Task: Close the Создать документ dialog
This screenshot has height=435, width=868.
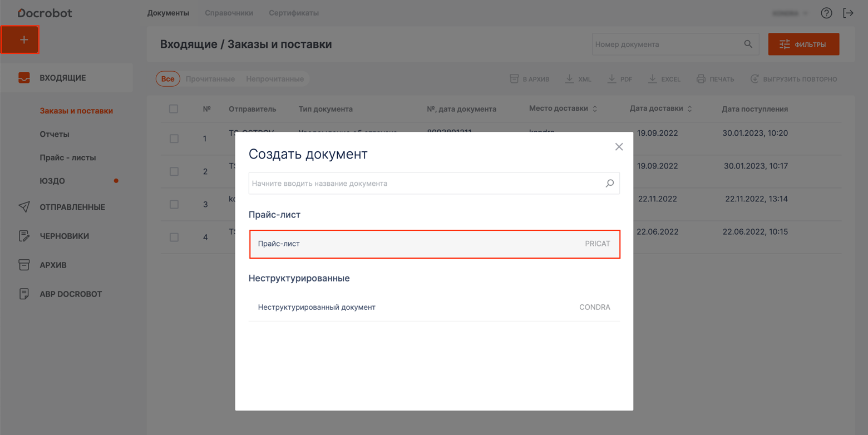Action: coord(619,147)
